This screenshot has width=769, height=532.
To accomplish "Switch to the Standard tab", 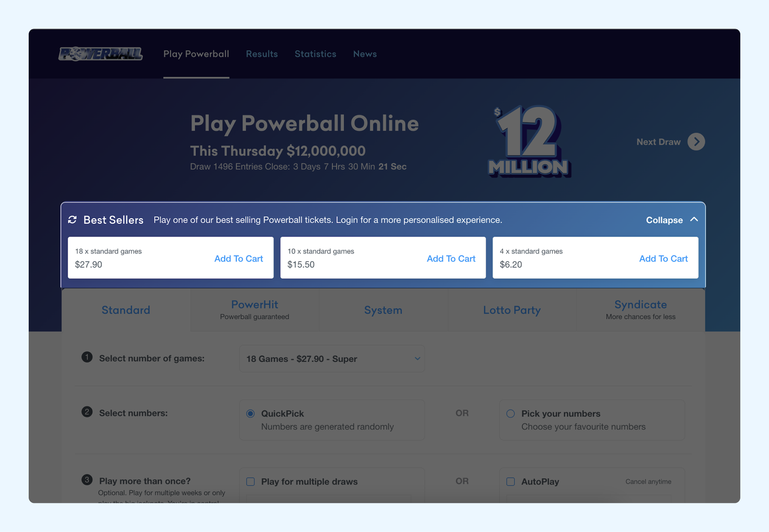I will tap(126, 310).
